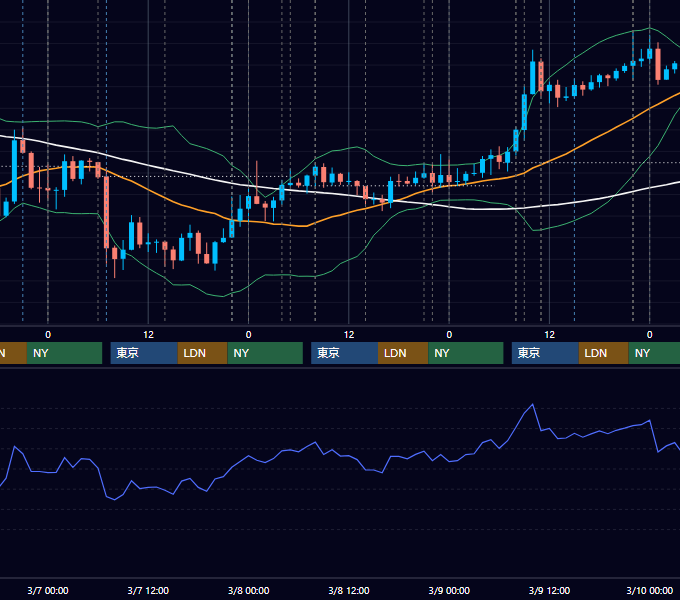Click the 3/8 12:00 date label
This screenshot has width=680, height=600.
[x=349, y=590]
